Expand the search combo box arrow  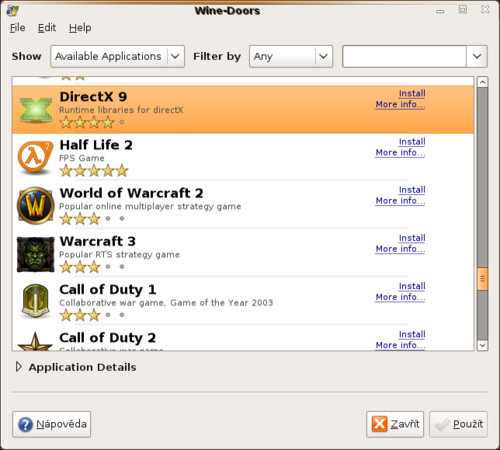[x=477, y=56]
